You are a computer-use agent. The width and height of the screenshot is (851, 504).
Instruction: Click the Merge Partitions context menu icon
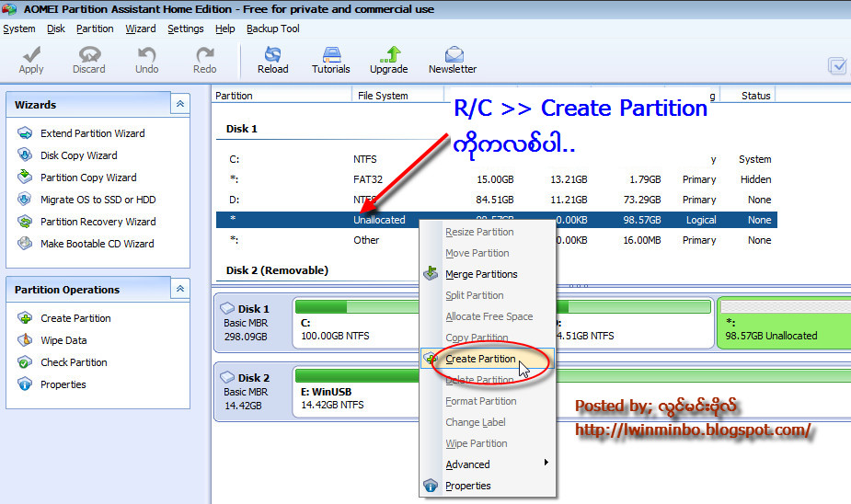[431, 273]
